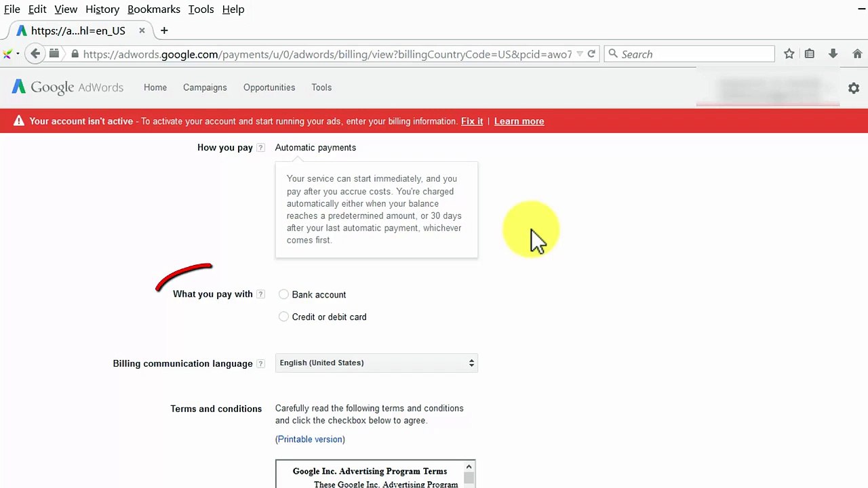Click the browser Search field
Screen dimensions: 868x488
click(x=689, y=54)
